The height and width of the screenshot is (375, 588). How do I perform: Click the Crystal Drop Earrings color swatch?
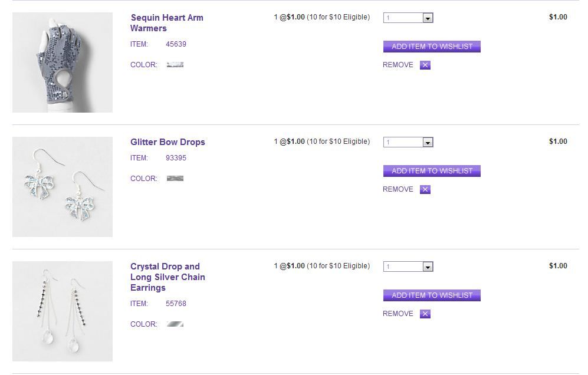click(175, 324)
